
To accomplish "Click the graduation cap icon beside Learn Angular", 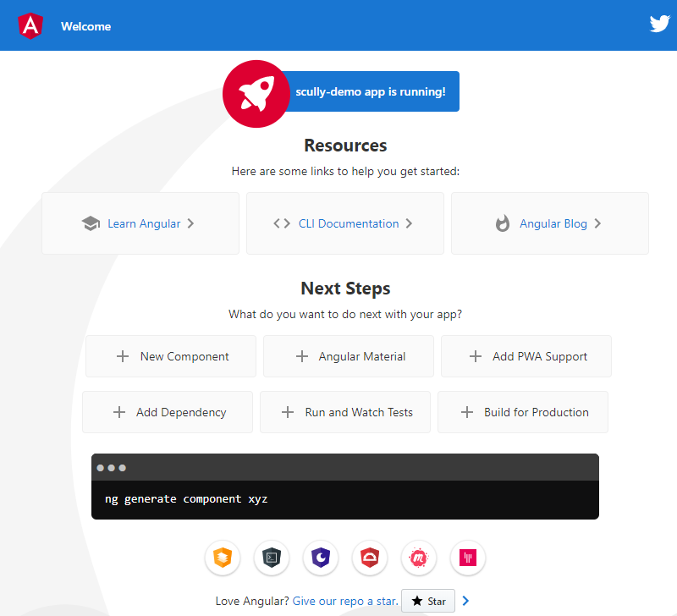I will tap(91, 223).
